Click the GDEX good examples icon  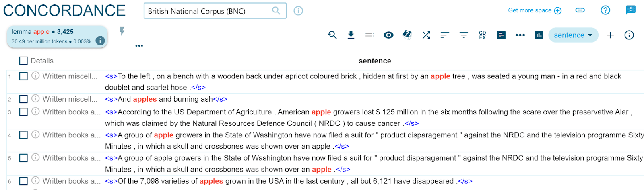(483, 35)
